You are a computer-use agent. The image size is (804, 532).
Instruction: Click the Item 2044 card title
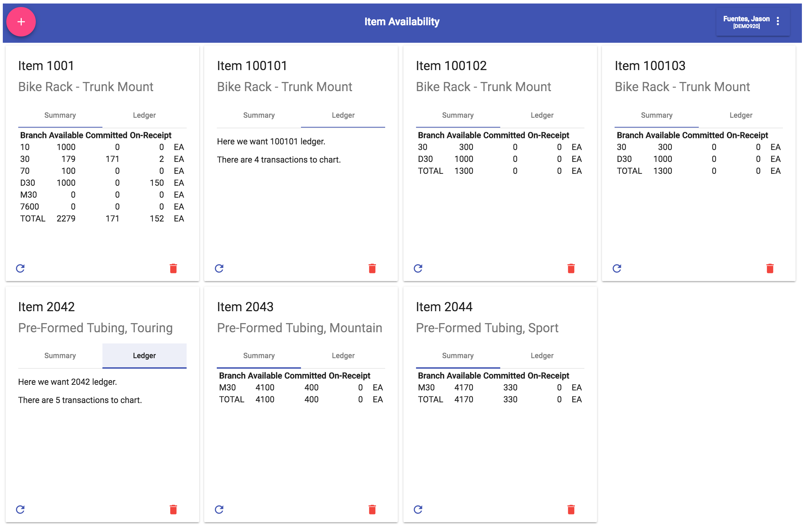(x=444, y=307)
